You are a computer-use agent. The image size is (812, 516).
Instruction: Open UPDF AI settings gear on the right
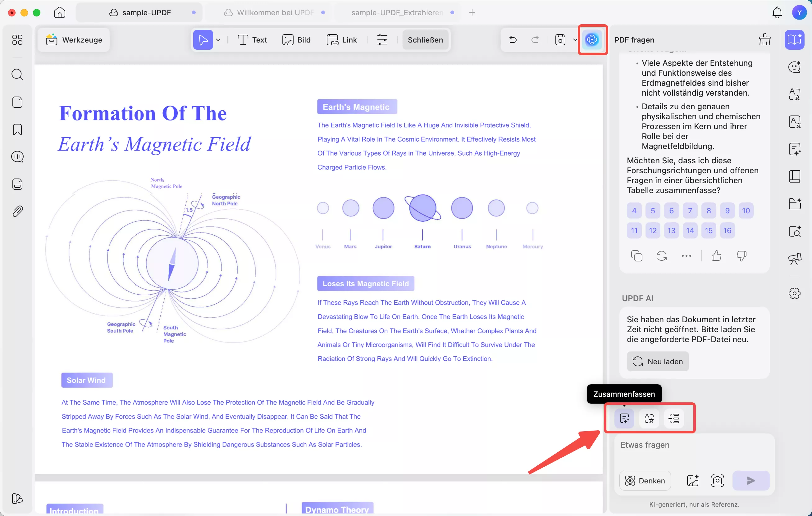click(x=795, y=294)
